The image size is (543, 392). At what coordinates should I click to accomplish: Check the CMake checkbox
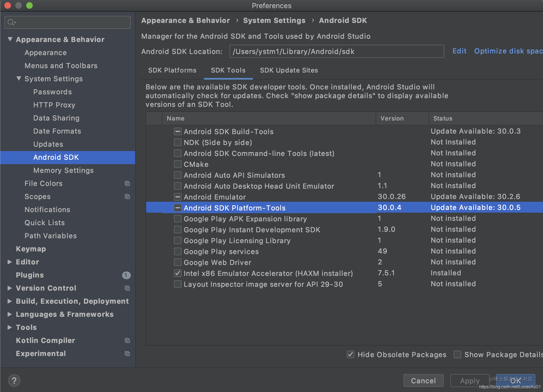178,164
